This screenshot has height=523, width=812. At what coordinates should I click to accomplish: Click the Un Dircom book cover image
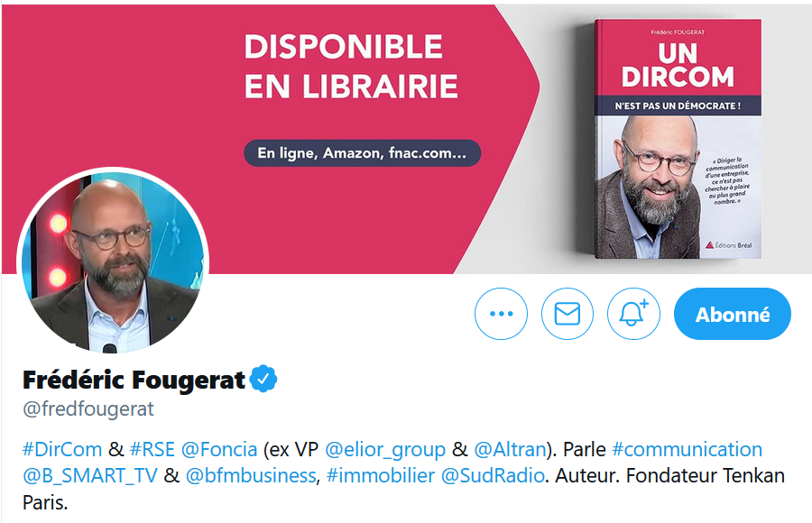click(678, 139)
